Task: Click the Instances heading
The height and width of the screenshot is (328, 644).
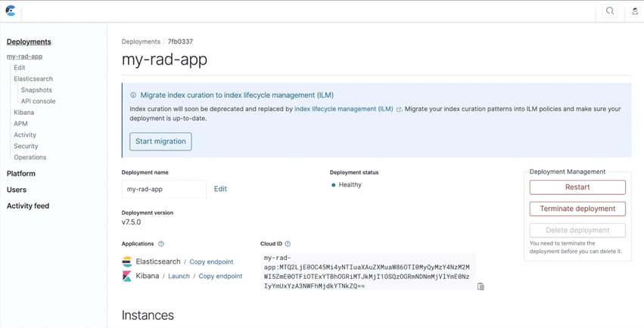Action: pos(148,315)
